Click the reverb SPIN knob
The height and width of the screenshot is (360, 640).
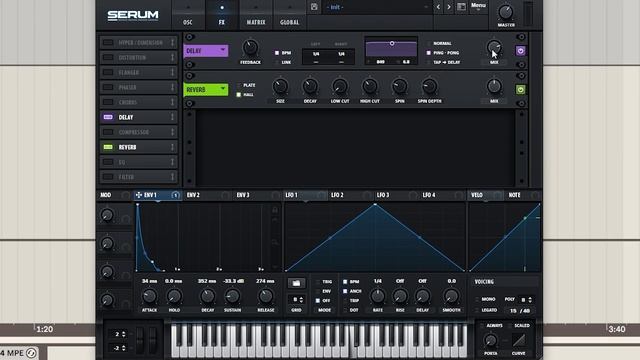point(400,87)
